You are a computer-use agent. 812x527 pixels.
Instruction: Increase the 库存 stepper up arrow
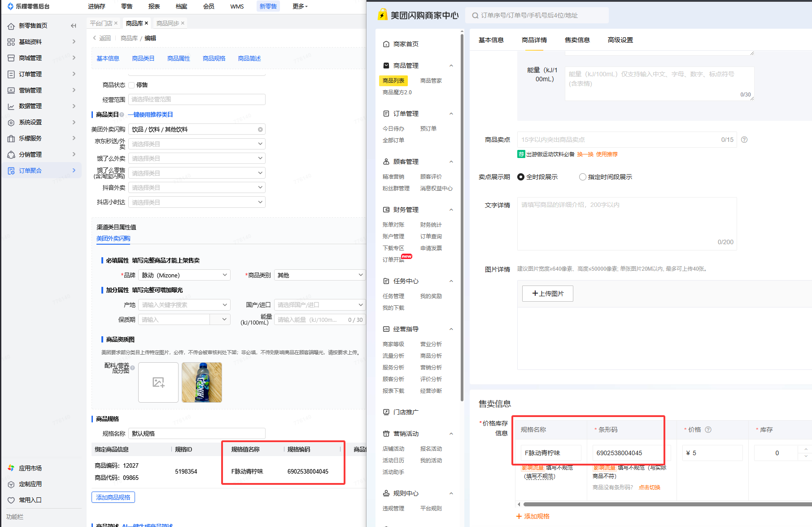(806, 449)
